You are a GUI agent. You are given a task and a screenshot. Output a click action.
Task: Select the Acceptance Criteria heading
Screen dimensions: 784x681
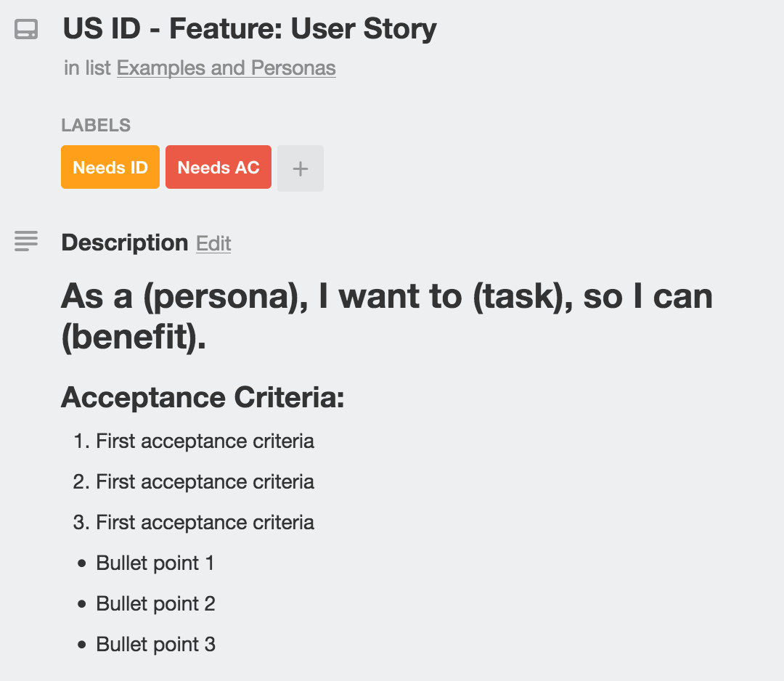(x=203, y=397)
